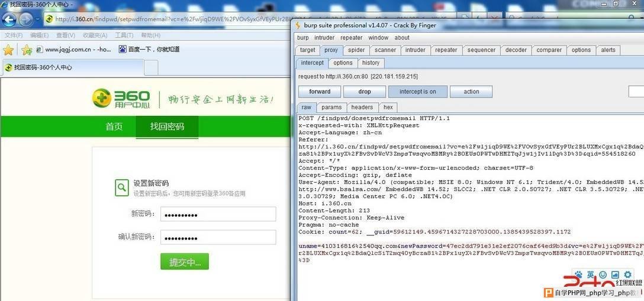The width and height of the screenshot is (644, 301).
Task: Click the 360 用户中心 logo
Action: (121, 98)
